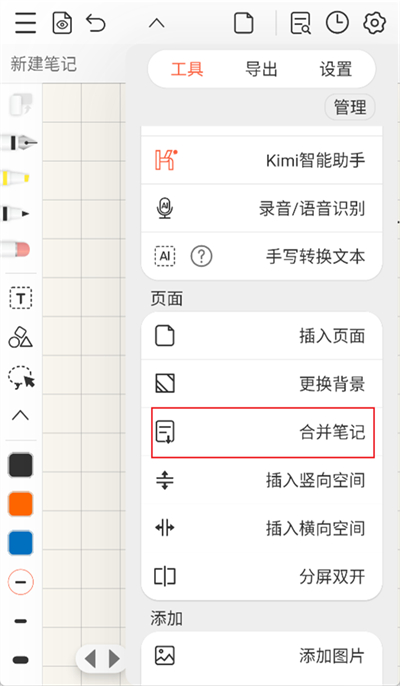Click the 管理 button
This screenshot has height=686, width=400.
[350, 107]
